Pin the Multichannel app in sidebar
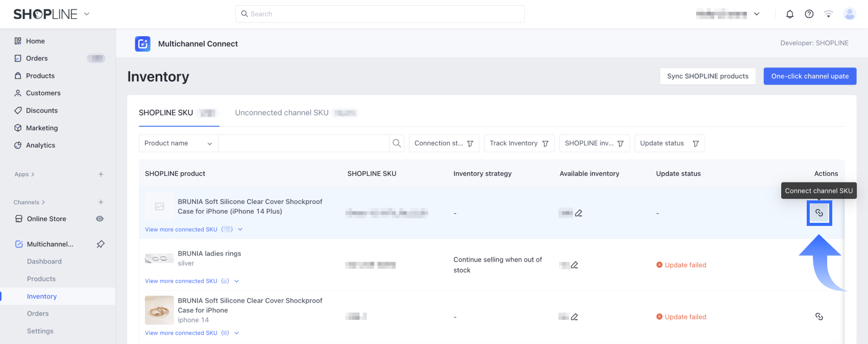The image size is (868, 344). coord(101,244)
